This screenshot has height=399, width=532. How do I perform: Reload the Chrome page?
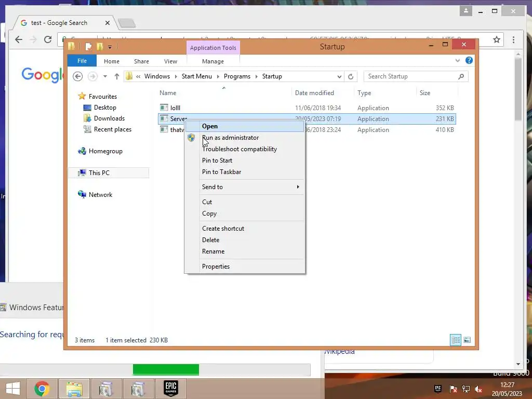click(47, 39)
